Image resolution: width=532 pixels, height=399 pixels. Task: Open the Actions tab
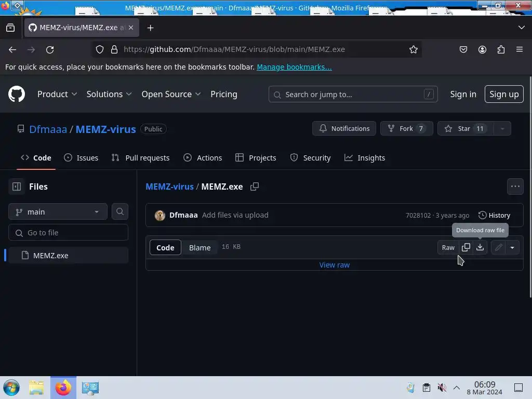tap(203, 158)
